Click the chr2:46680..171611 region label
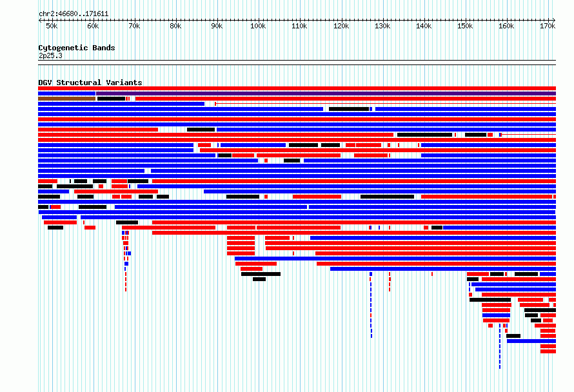This screenshot has height=392, width=574. click(x=74, y=14)
